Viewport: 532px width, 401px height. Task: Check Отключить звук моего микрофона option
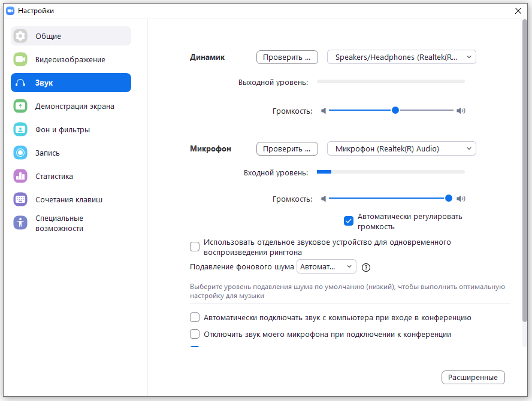click(195, 334)
